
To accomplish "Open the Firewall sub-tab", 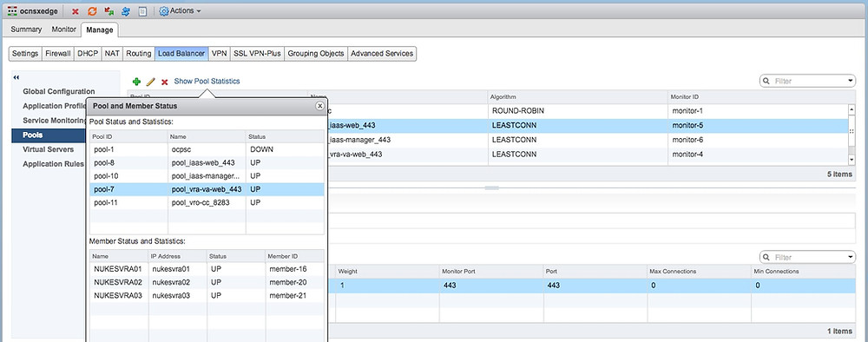I will 58,54.
